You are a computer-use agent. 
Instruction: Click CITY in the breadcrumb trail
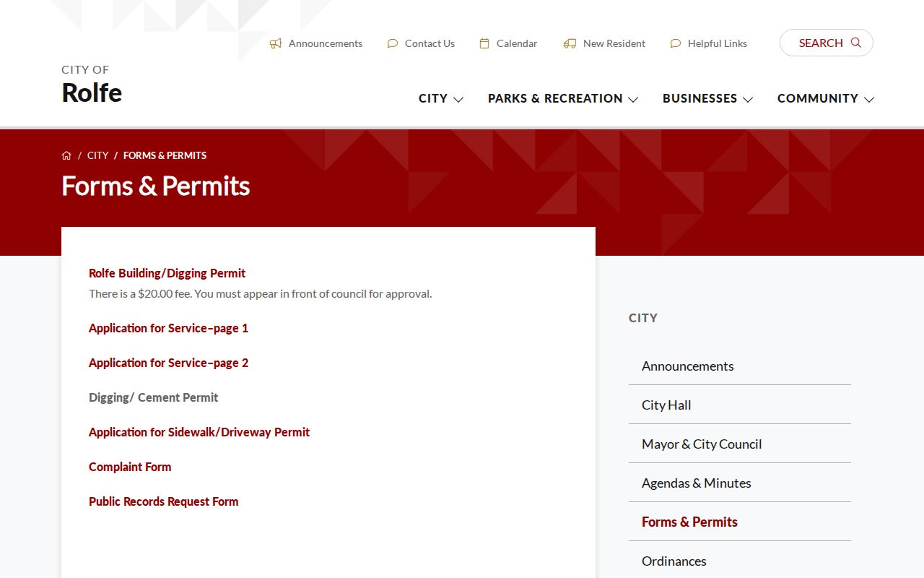click(97, 155)
